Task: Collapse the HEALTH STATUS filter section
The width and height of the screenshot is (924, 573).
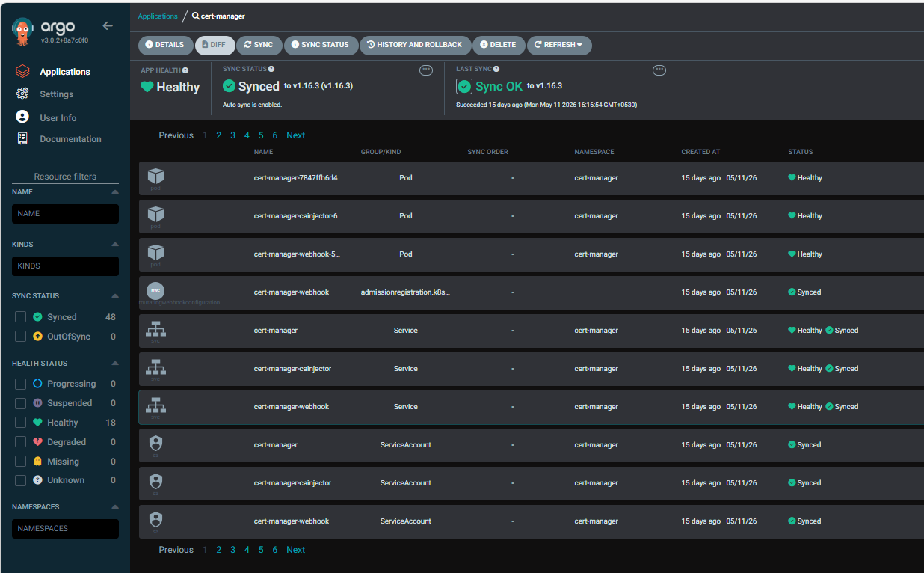Action: [x=115, y=364]
